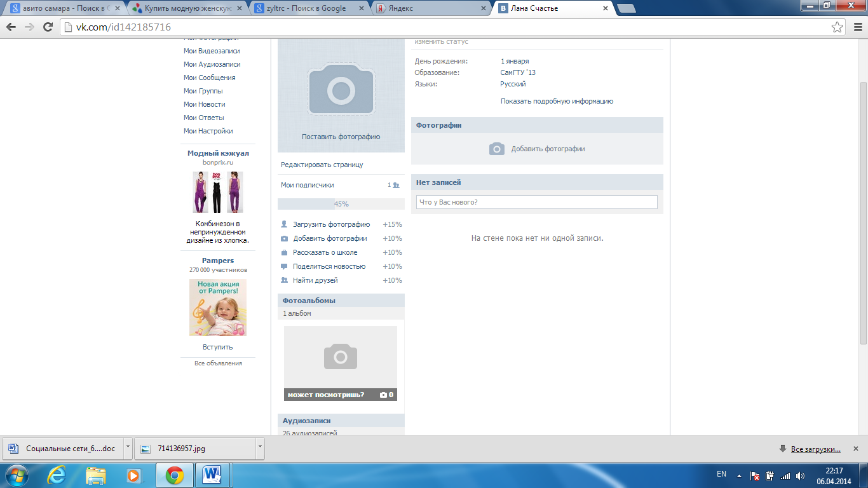Viewport: 868px width, 488px height.
Task: Click the 1 января birthday link
Action: point(515,61)
